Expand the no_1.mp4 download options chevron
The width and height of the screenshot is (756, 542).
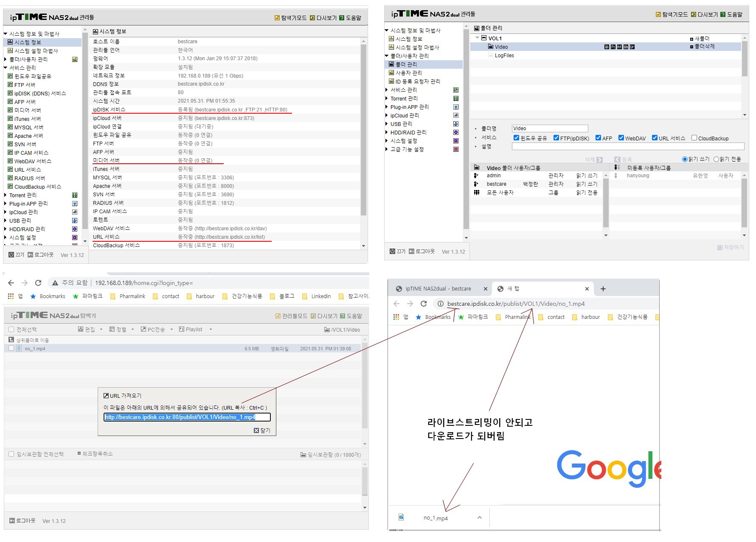coord(480,517)
